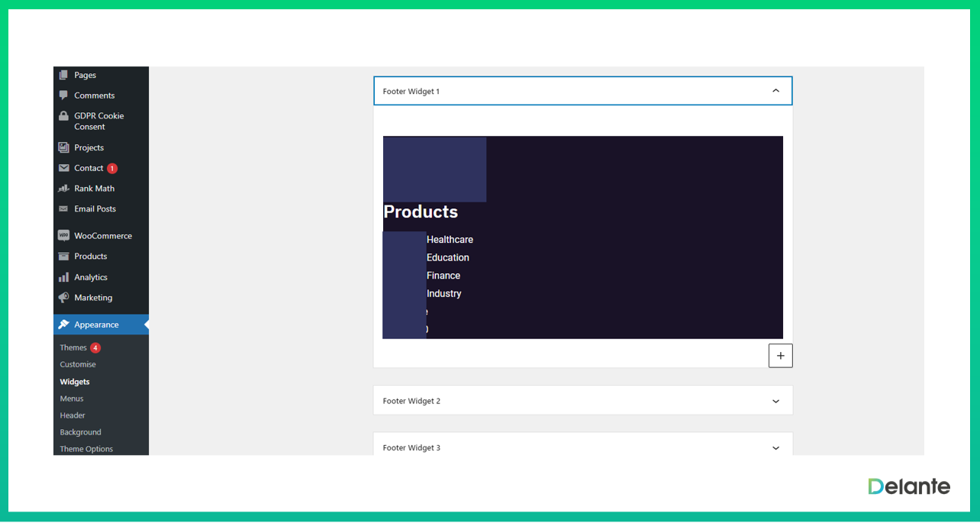980x523 pixels.
Task: Open Contact using its envelope icon
Action: 64,168
